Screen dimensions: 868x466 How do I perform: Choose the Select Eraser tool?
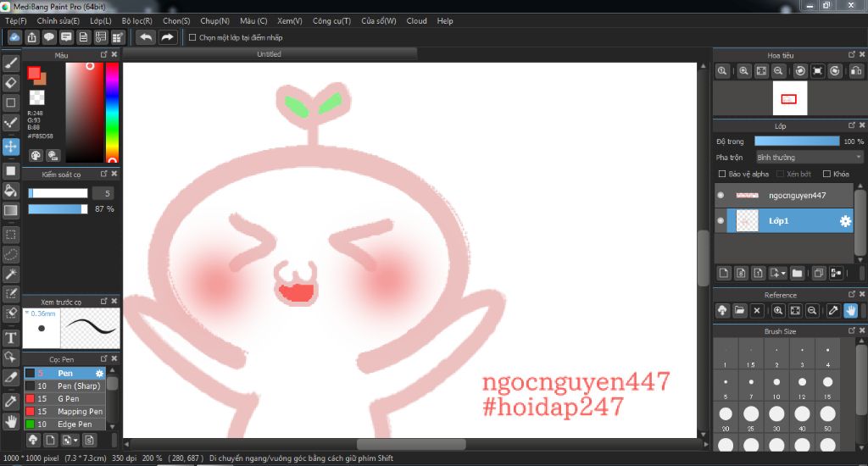pyautogui.click(x=10, y=313)
